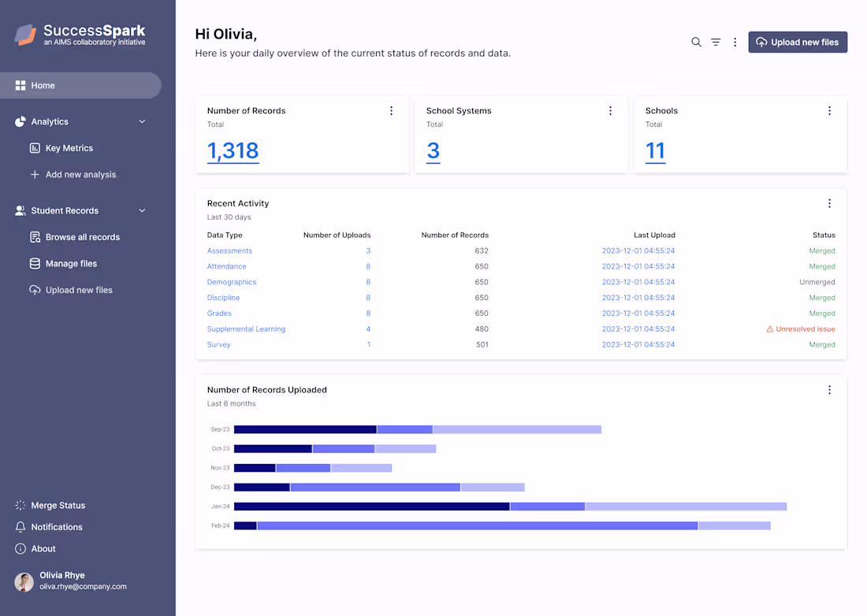Open the Supplemental Learning data type link
The image size is (867, 616).
[246, 329]
